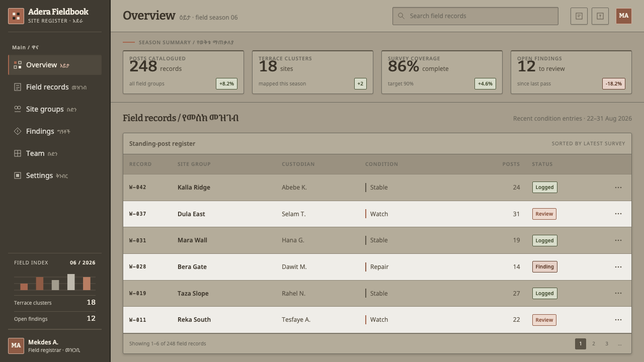Click the Team grid icon in sidebar
Image resolution: width=644 pixels, height=362 pixels.
(x=18, y=153)
